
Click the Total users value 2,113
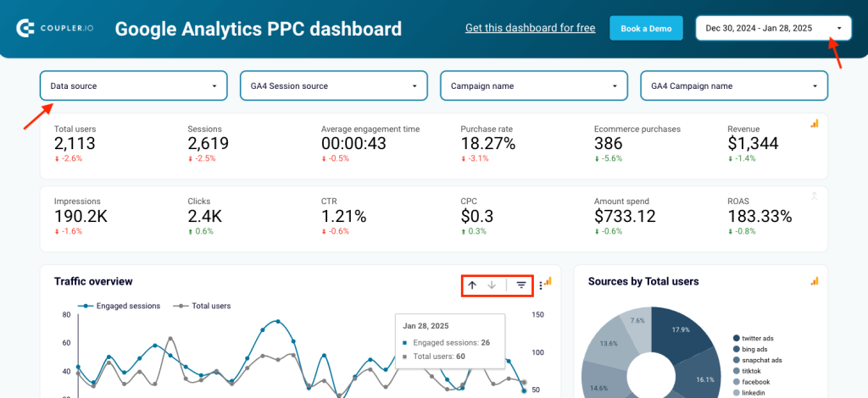tap(75, 144)
